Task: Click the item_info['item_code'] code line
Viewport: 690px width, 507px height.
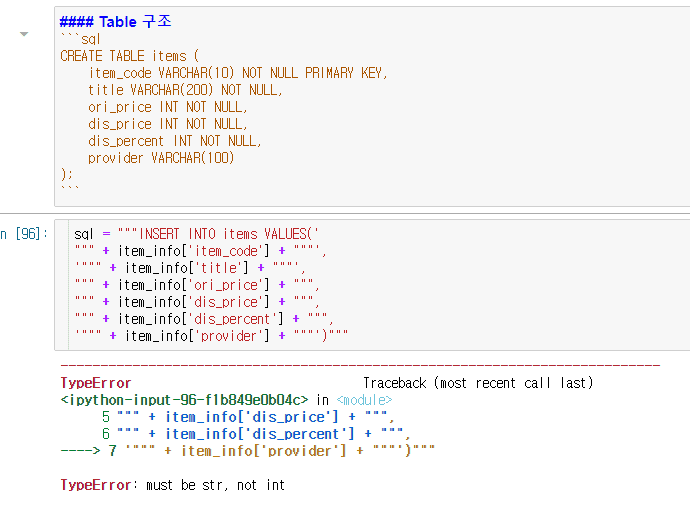Action: (200, 251)
